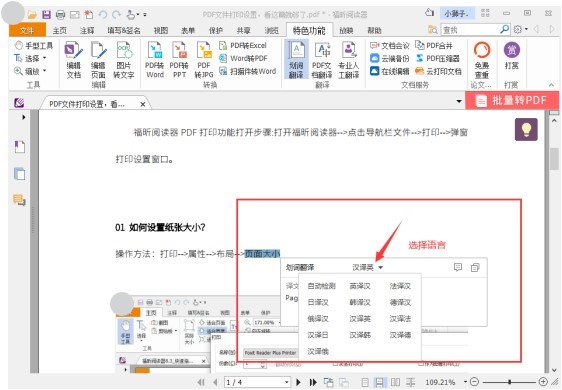Click the speech-bubble icon in translation popup
562x390 pixels.
tap(458, 267)
